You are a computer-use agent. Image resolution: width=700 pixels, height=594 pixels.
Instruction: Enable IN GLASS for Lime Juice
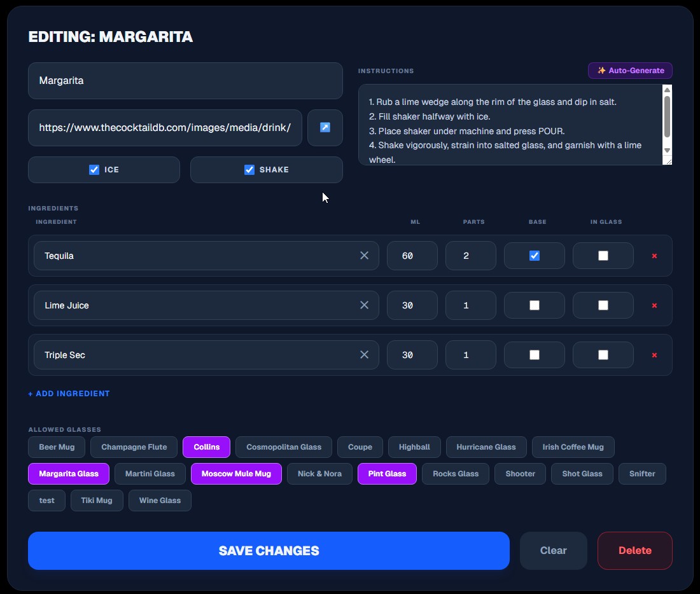(603, 305)
